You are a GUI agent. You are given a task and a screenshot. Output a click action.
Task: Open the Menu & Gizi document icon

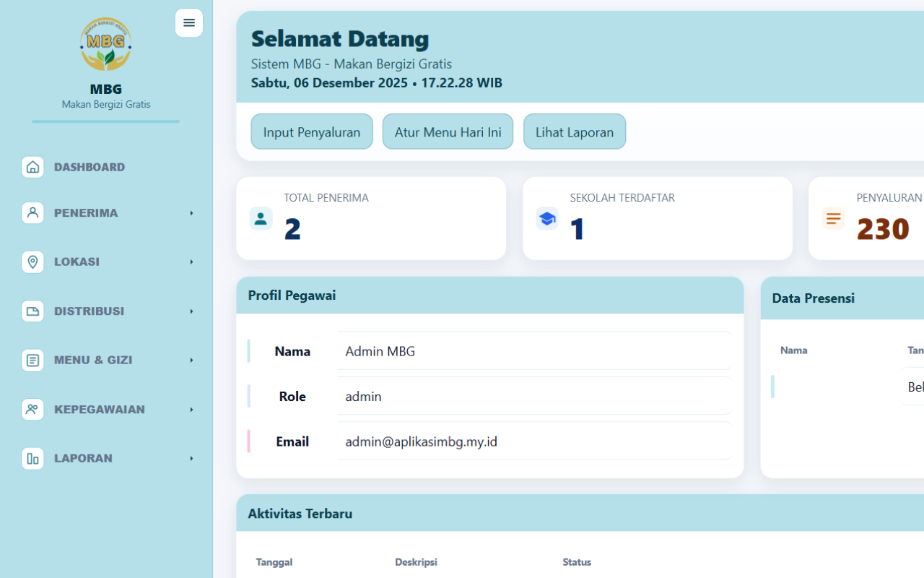point(32,360)
